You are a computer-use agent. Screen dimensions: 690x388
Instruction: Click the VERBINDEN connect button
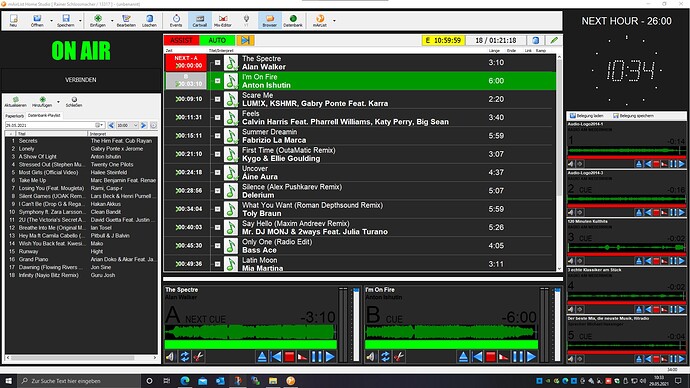pyautogui.click(x=81, y=80)
